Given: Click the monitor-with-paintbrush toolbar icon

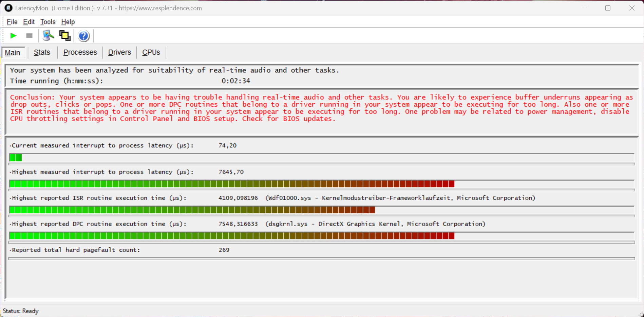Looking at the screenshot, I should pos(48,36).
